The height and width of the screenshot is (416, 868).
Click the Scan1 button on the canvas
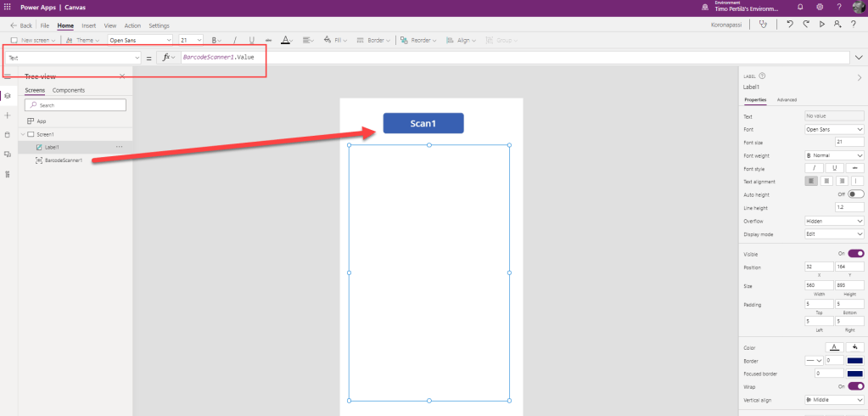[423, 123]
